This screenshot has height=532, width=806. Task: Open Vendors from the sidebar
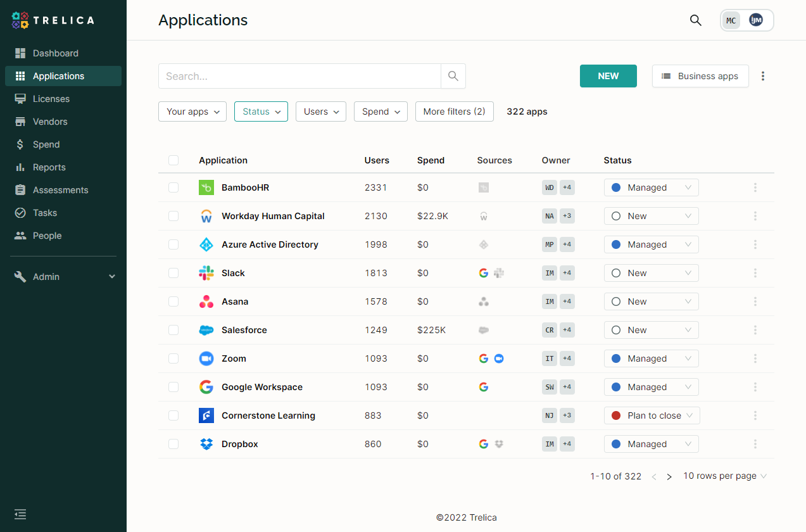[63, 122]
